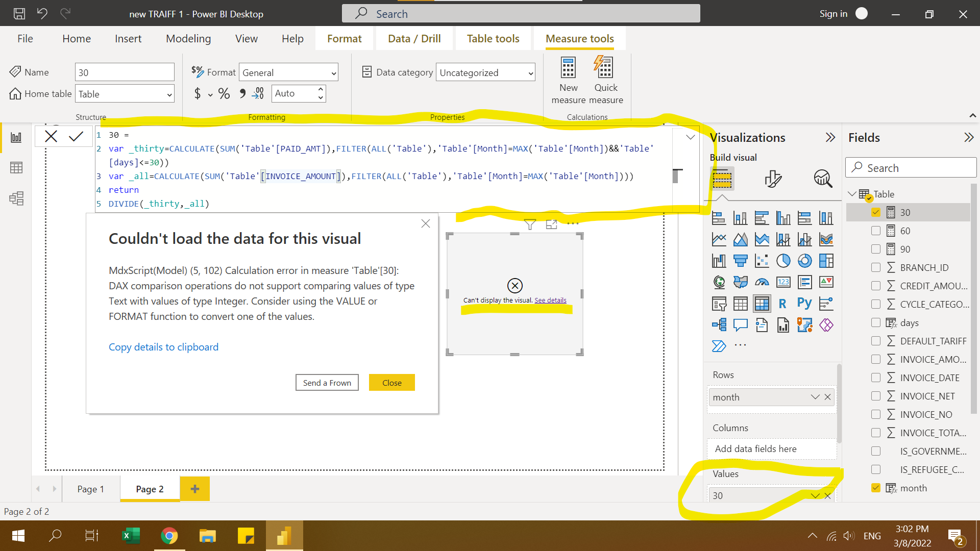Click the visual filter funnel icon
The width and height of the screenshot is (980, 551).
[530, 224]
